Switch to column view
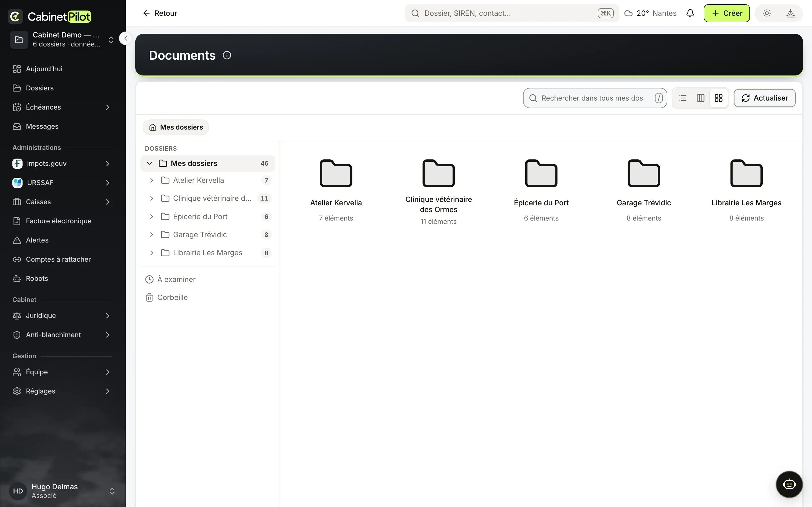The image size is (812, 507). 700,98
